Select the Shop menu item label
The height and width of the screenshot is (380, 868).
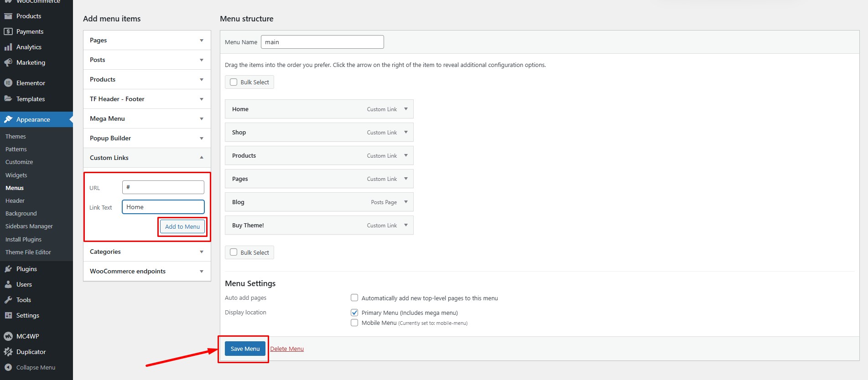point(239,133)
